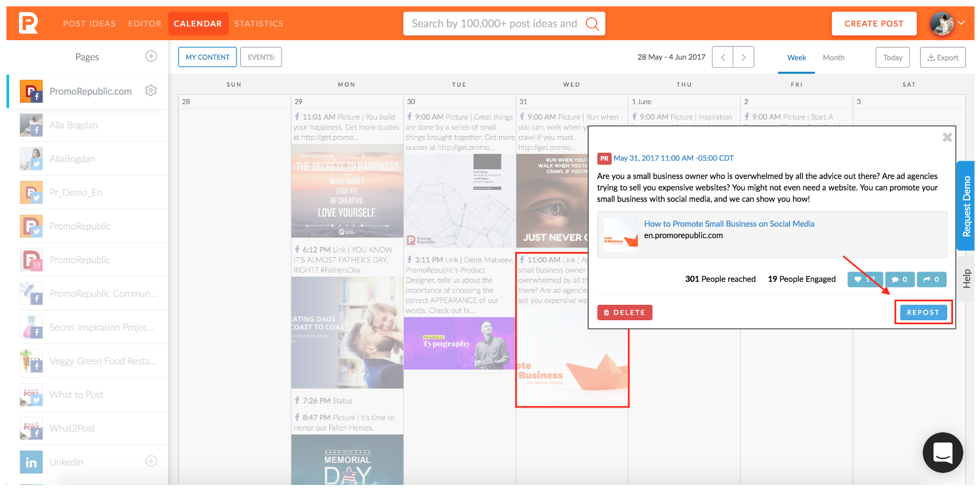Screen dimensions: 980x489
Task: Toggle the EVENTS filter
Action: [261, 57]
